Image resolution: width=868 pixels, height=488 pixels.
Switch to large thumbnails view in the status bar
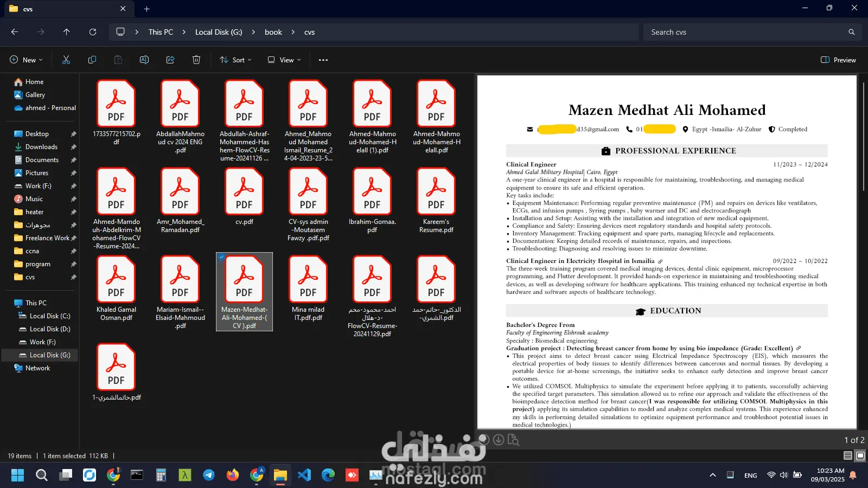[x=860, y=455]
